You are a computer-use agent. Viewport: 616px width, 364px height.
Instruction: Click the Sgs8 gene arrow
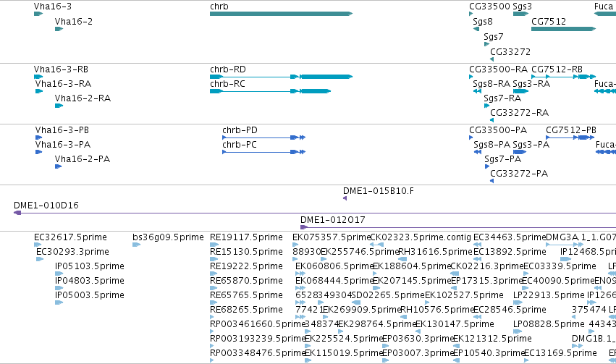pos(476,29)
